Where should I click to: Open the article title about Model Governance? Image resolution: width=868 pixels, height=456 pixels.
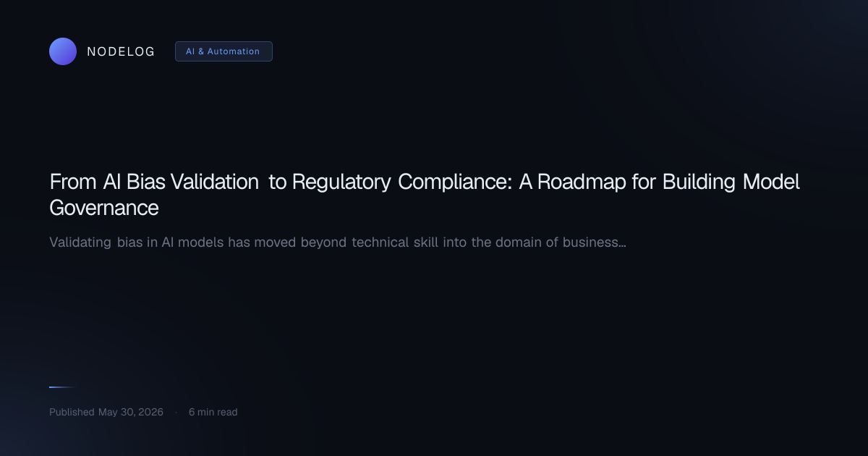pos(425,195)
